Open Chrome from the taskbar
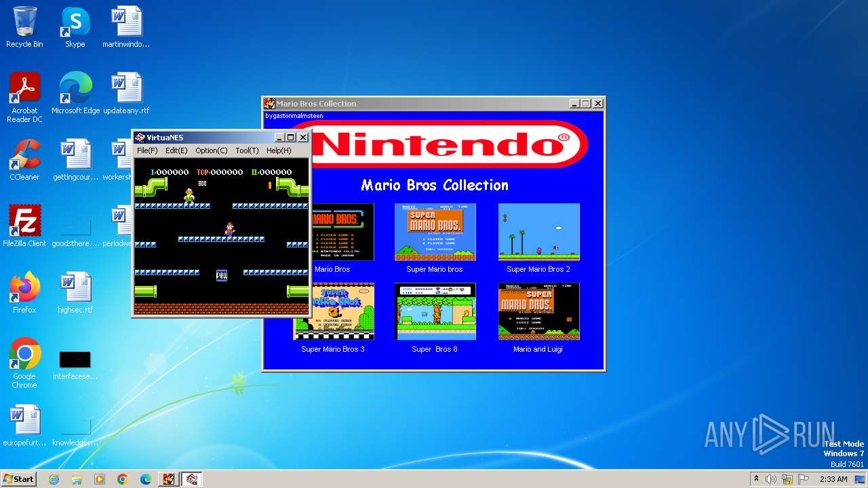The image size is (868, 488). click(x=123, y=479)
